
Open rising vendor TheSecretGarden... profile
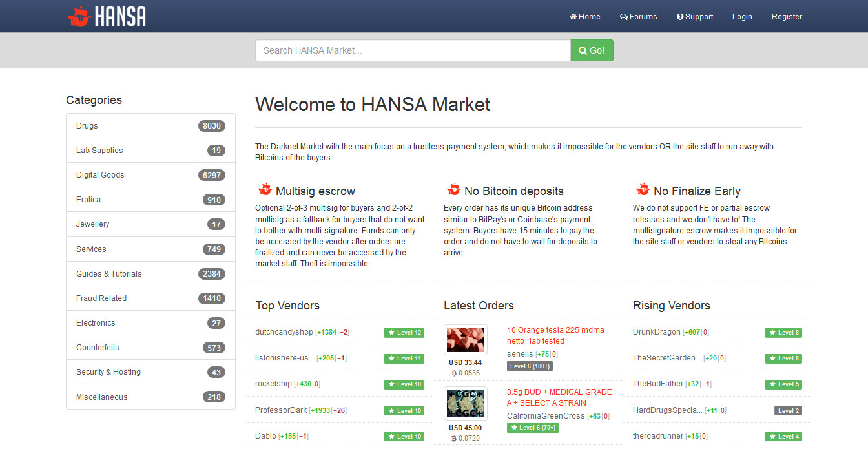666,358
